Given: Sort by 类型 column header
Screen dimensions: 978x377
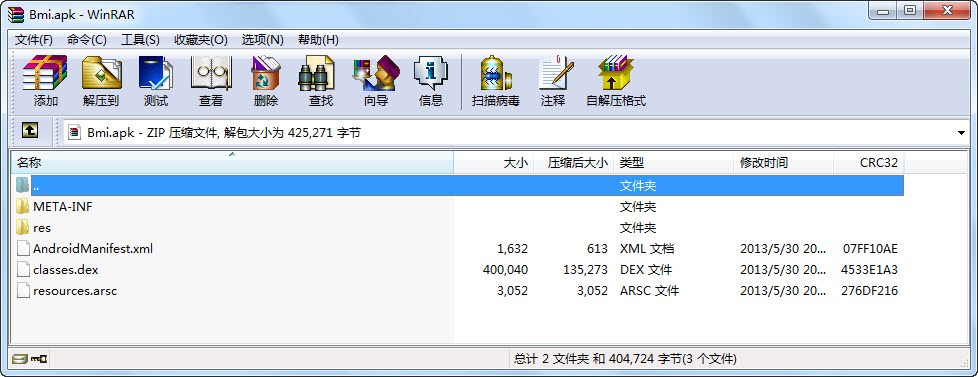Looking at the screenshot, I should click(x=673, y=163).
